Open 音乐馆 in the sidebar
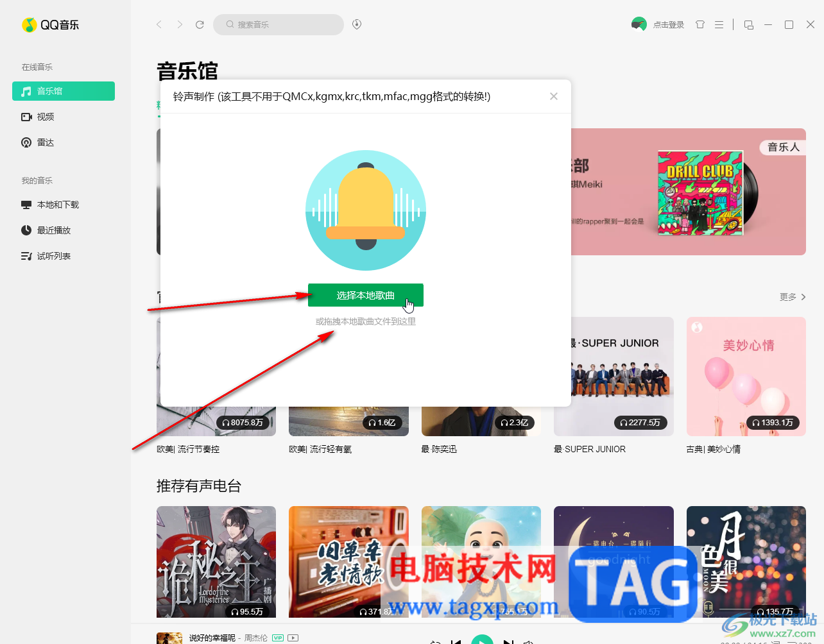The width and height of the screenshot is (824, 644). coord(64,91)
